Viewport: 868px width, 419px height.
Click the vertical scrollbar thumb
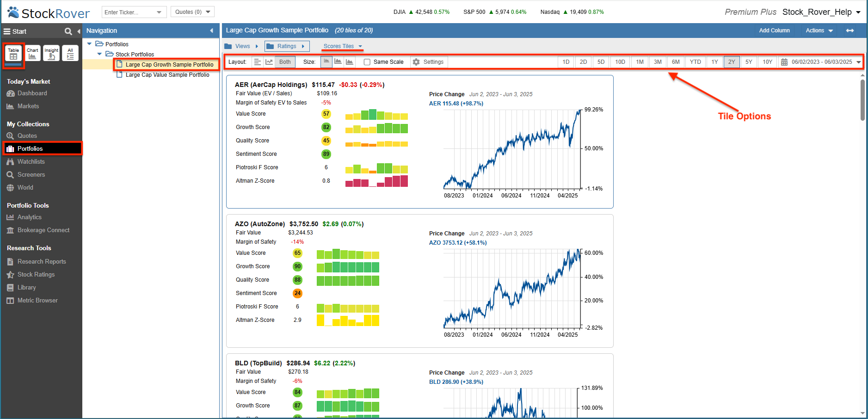[x=863, y=99]
